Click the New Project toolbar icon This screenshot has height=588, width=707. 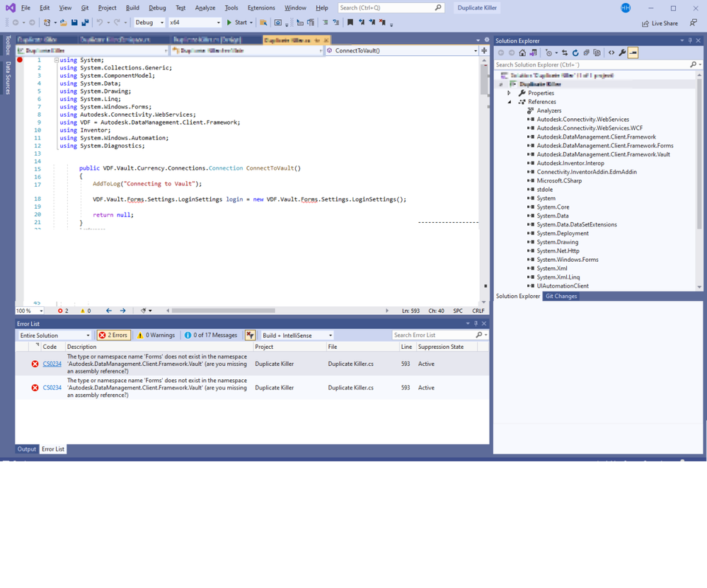(47, 23)
